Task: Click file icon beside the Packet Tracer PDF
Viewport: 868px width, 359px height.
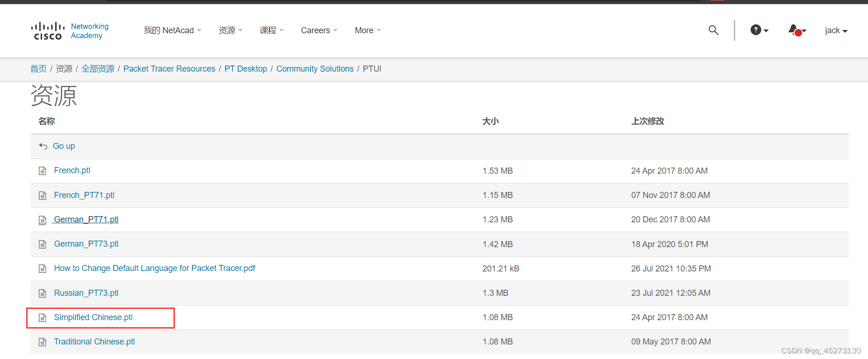Action: [x=43, y=269]
